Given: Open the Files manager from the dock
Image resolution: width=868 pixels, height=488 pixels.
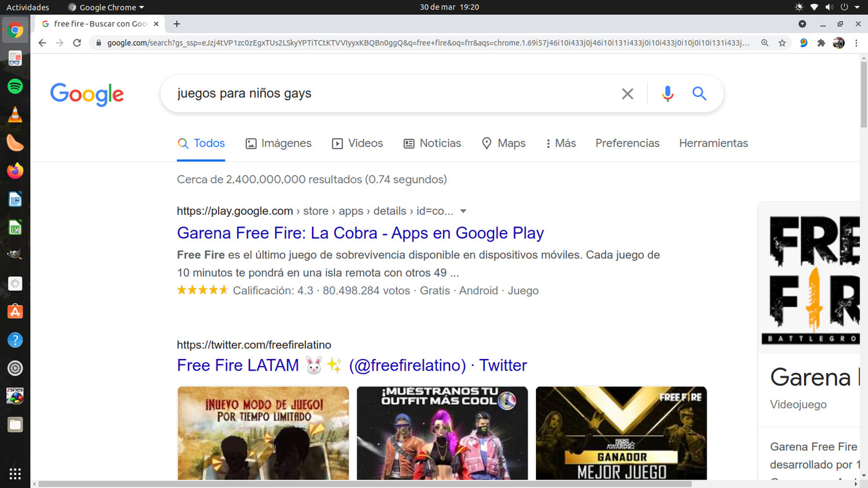Looking at the screenshot, I should pyautogui.click(x=15, y=424).
